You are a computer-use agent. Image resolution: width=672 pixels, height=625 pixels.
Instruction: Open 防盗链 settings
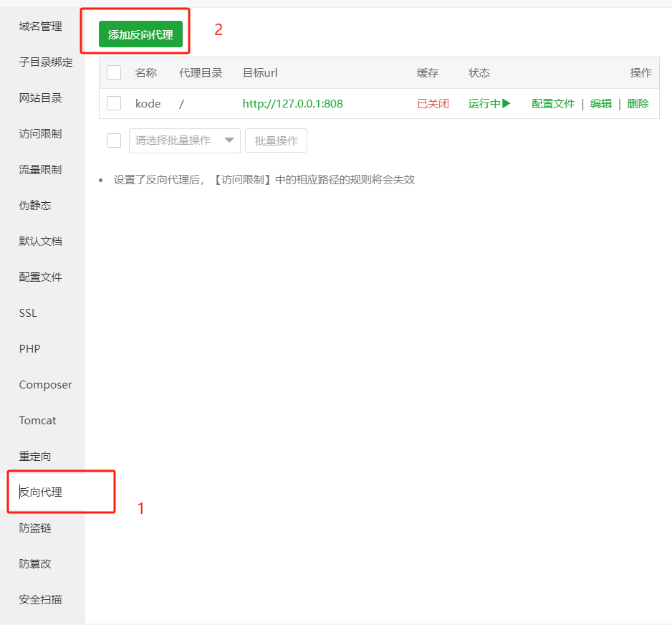point(35,528)
